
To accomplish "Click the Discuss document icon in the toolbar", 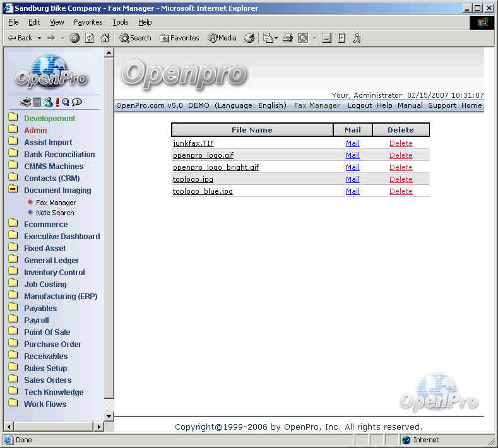I will 326,38.
